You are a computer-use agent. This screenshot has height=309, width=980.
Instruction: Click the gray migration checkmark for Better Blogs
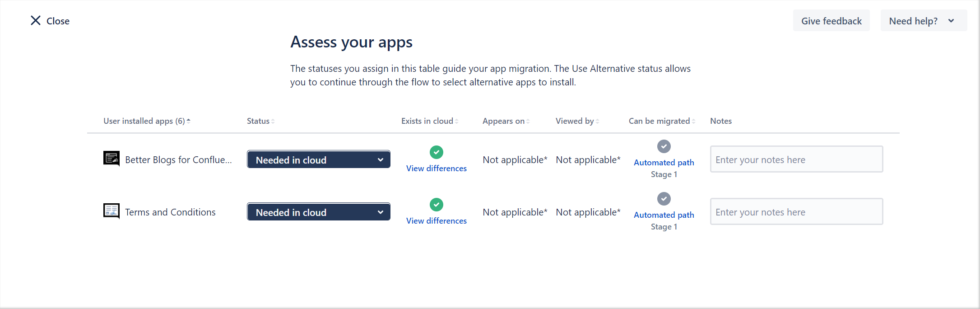(664, 146)
